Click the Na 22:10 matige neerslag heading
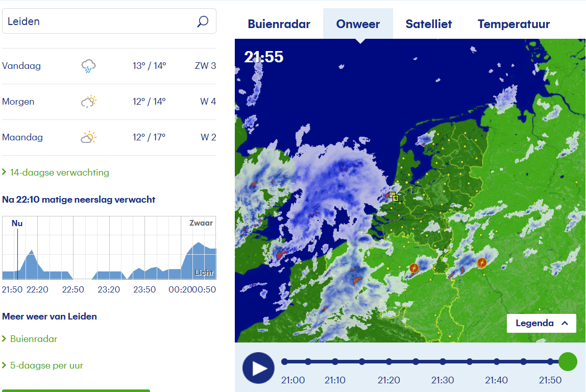586x392 pixels. [x=79, y=200]
